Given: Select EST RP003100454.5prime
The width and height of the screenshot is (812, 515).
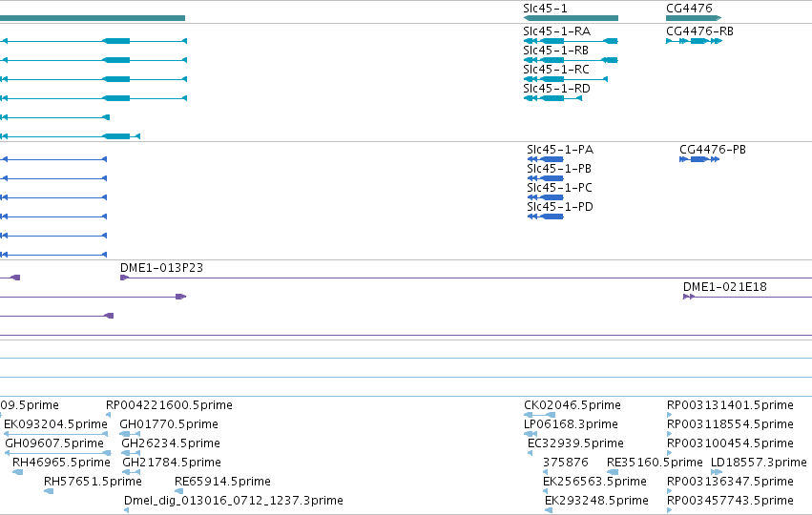Looking at the screenshot, I should point(730,443).
